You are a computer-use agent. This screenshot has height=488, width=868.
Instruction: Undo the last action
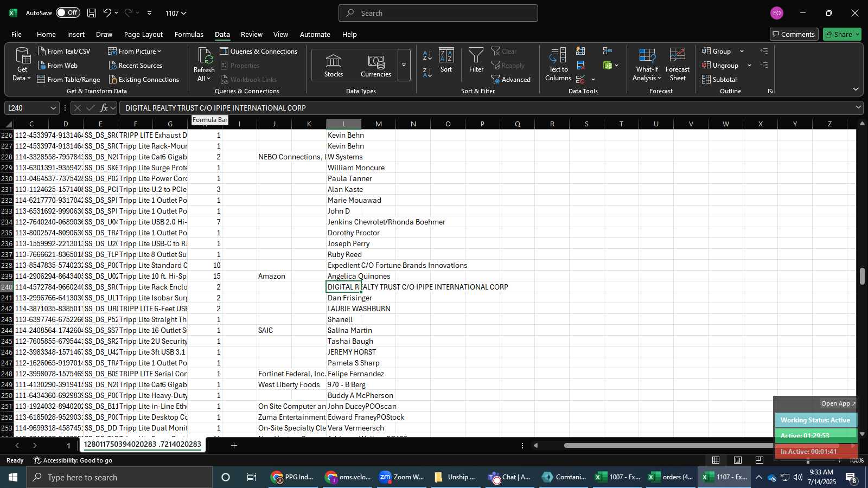point(107,12)
